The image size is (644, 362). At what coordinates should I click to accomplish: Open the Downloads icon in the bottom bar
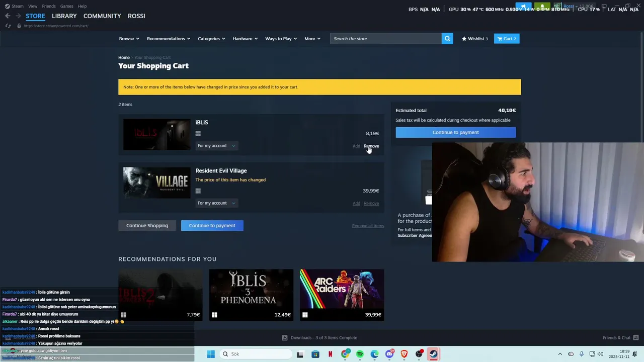click(285, 338)
